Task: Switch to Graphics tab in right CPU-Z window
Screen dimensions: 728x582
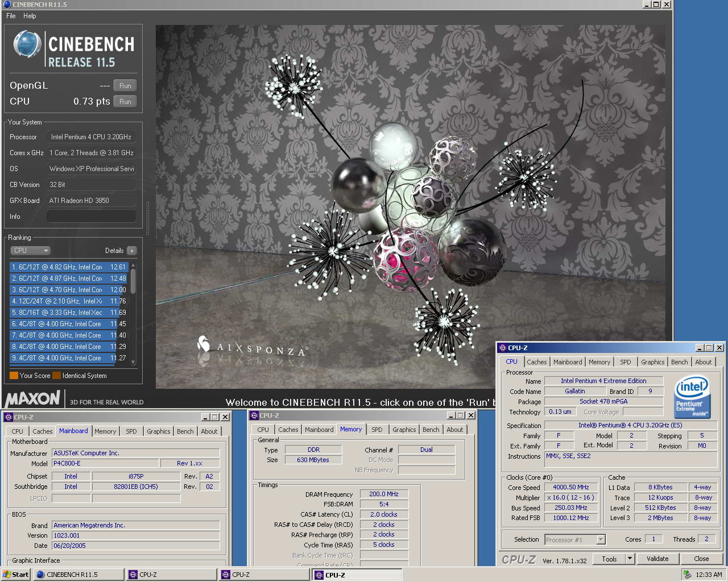Action: [x=652, y=362]
